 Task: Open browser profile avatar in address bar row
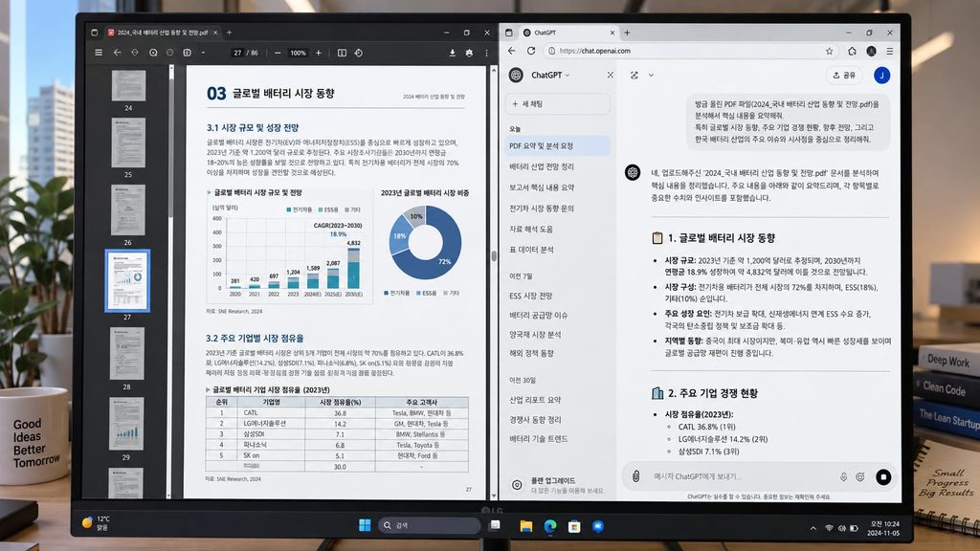pyautogui.click(x=871, y=52)
